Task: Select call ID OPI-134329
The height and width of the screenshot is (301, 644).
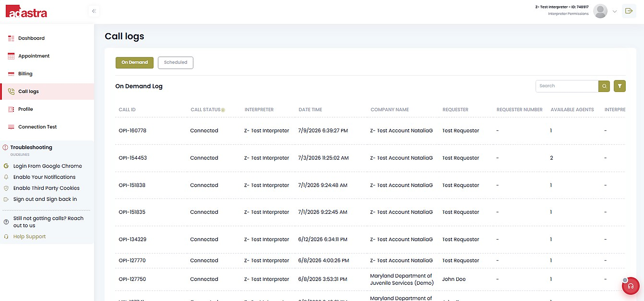Action: click(x=132, y=239)
